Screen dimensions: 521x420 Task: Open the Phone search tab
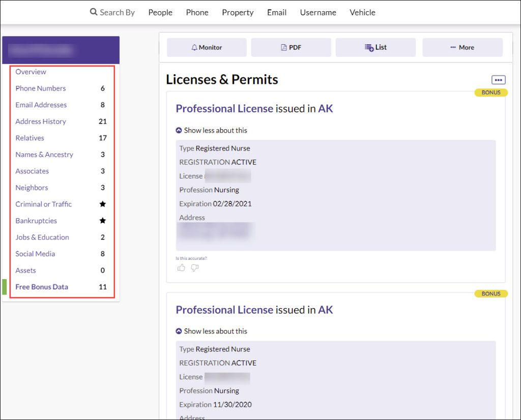point(197,13)
